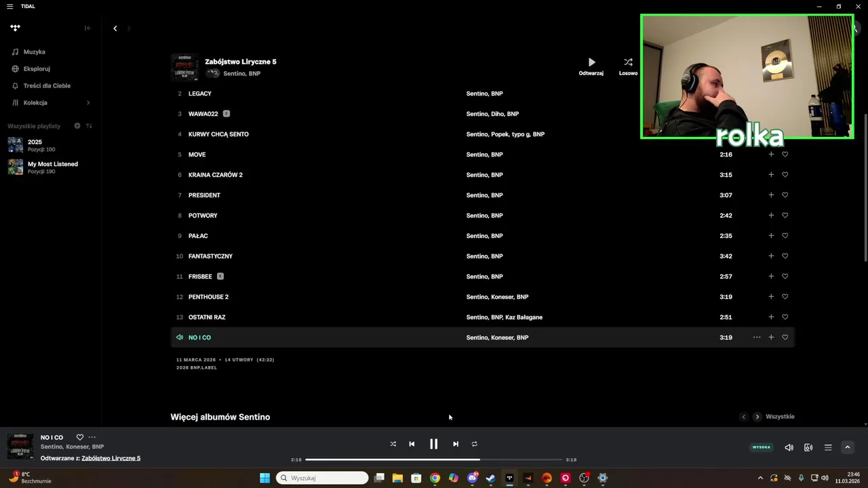Open Wszystkie albums link

[780, 417]
